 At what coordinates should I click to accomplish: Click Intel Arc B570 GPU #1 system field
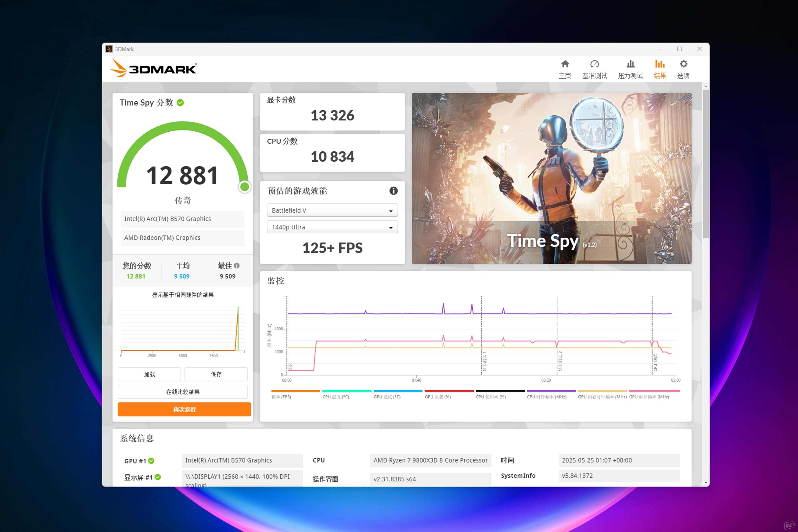pyautogui.click(x=242, y=460)
